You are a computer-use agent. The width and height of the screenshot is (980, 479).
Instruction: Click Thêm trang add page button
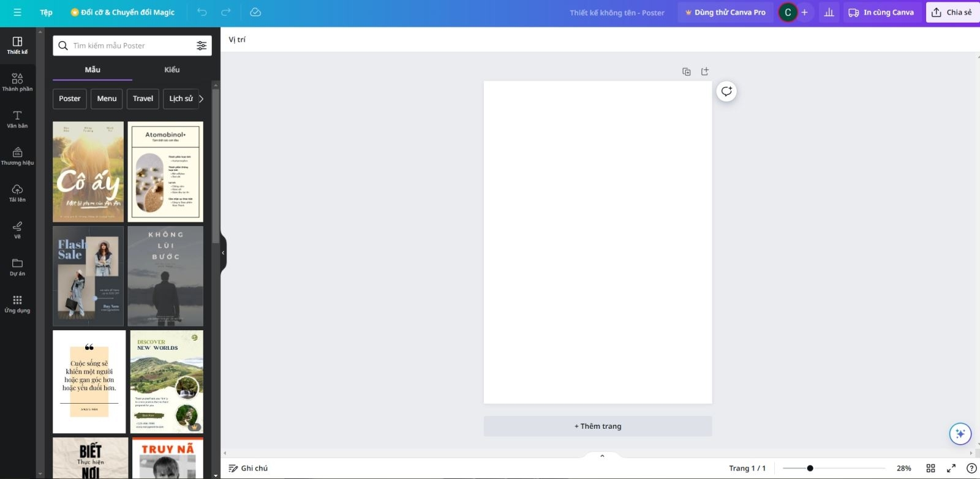click(x=598, y=426)
